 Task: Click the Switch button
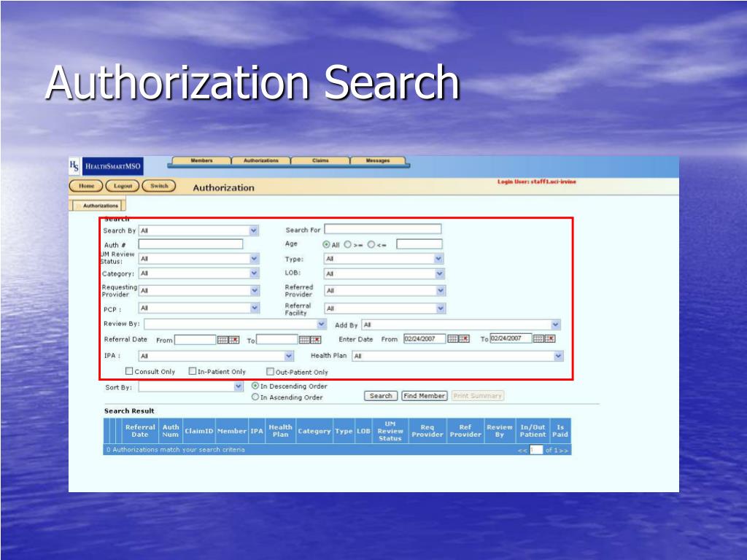(159, 186)
